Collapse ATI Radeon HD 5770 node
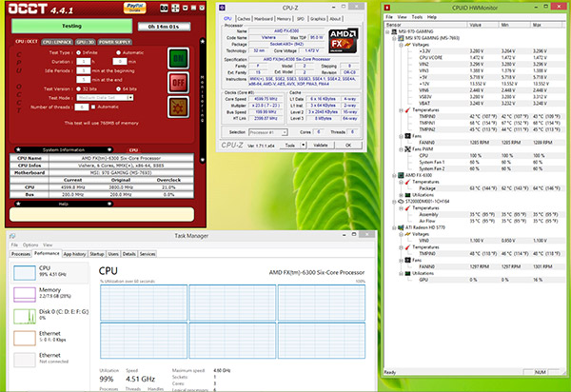 click(394, 227)
